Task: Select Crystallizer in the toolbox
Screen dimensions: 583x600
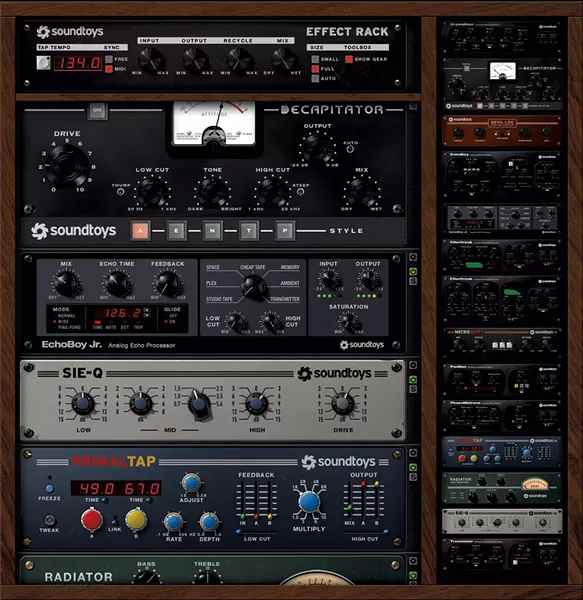Action: (502, 37)
